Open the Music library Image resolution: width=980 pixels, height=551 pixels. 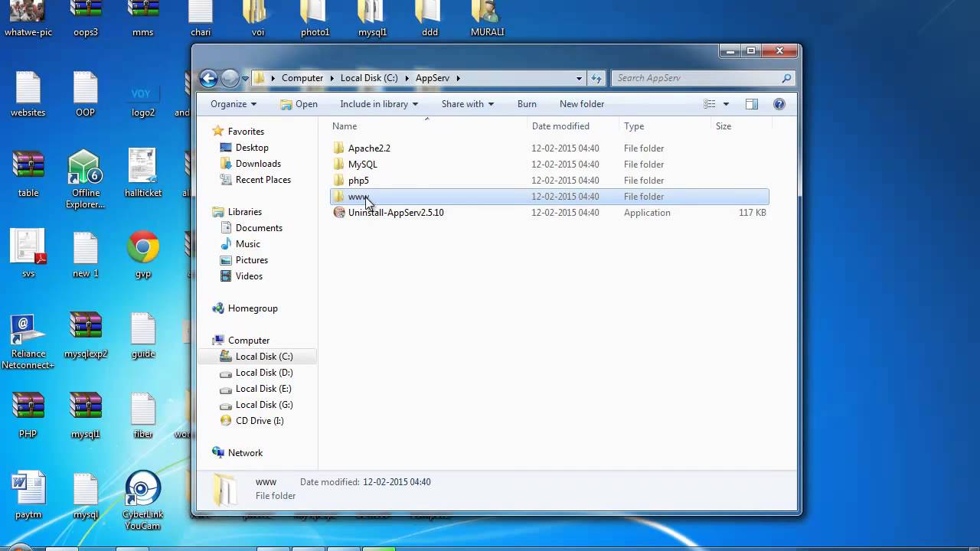pos(247,244)
